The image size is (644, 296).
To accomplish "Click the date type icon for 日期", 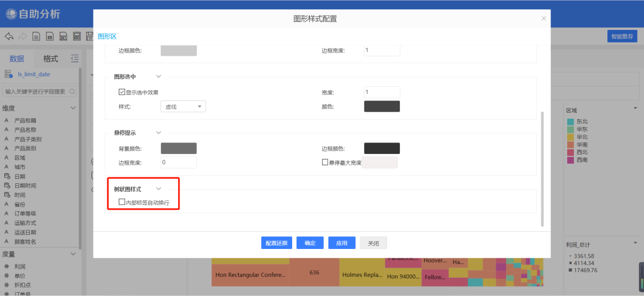I will [7, 176].
